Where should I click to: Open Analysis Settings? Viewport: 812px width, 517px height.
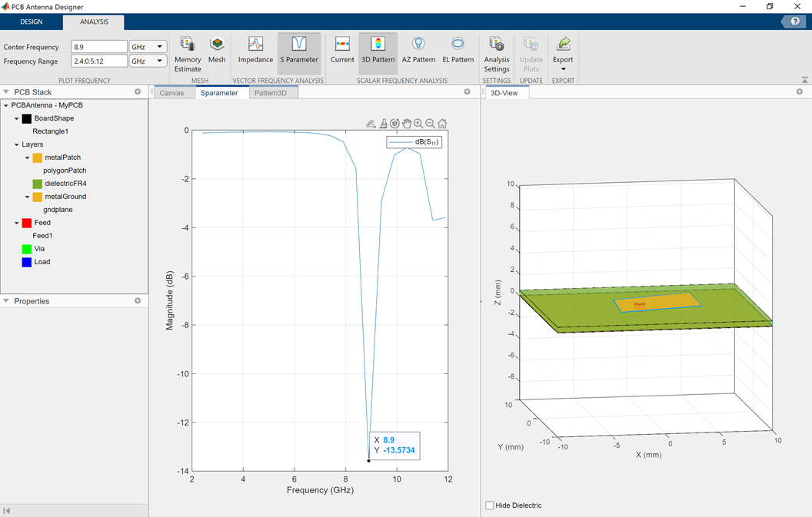pos(497,52)
